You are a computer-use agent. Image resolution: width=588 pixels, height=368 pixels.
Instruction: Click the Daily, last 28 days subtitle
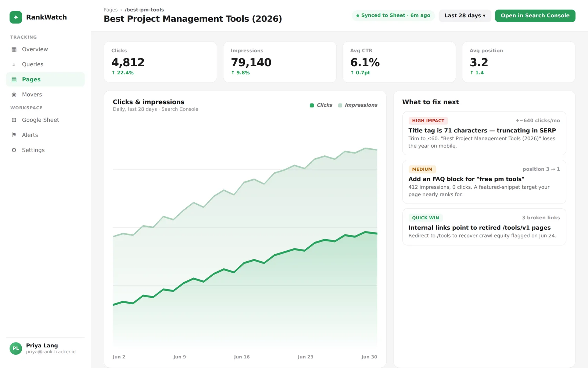click(155, 109)
